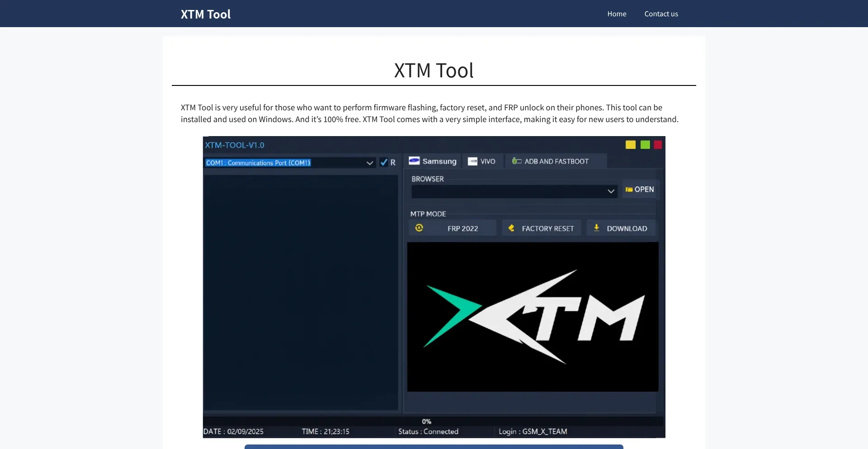Screen dimensions: 868x449
Task: Click the yellow window control square
Action: (x=631, y=145)
